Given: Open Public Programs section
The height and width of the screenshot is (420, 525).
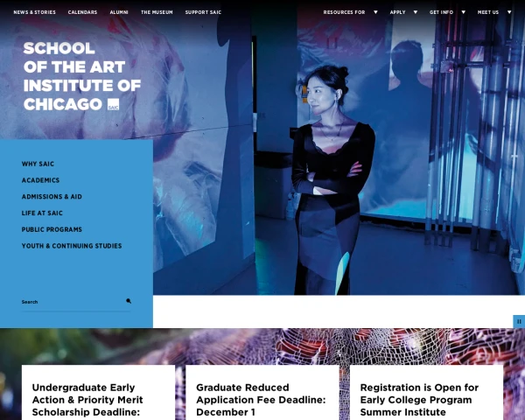Looking at the screenshot, I should click(x=52, y=230).
